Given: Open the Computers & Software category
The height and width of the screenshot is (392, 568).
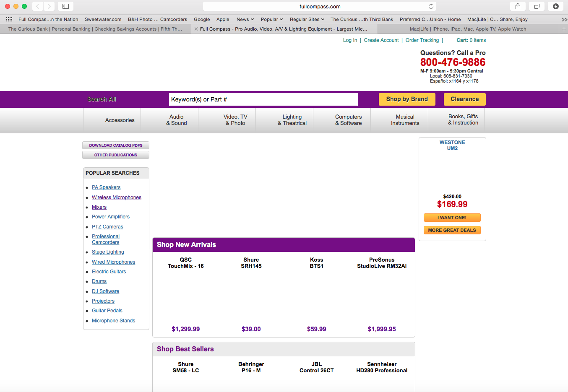Looking at the screenshot, I should [x=348, y=120].
